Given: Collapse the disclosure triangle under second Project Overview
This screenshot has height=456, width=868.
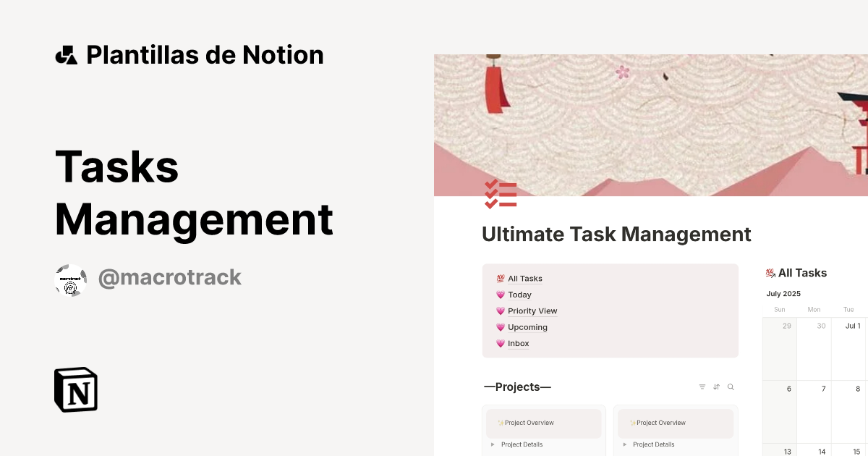Looking at the screenshot, I should click(x=624, y=444).
